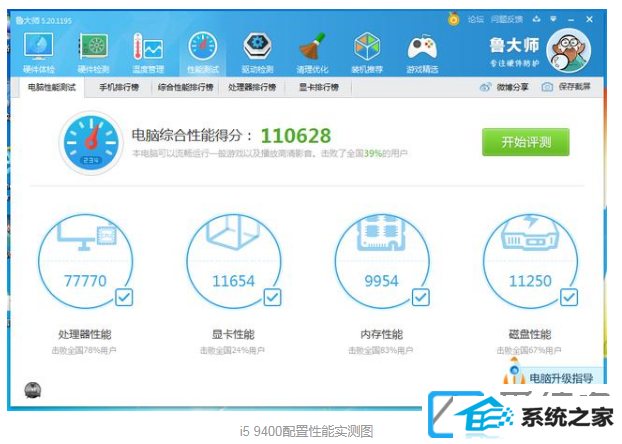Viewport: 622px width, 444px height.
Task: Click the gold medal icon in title bar
Action: click(453, 19)
